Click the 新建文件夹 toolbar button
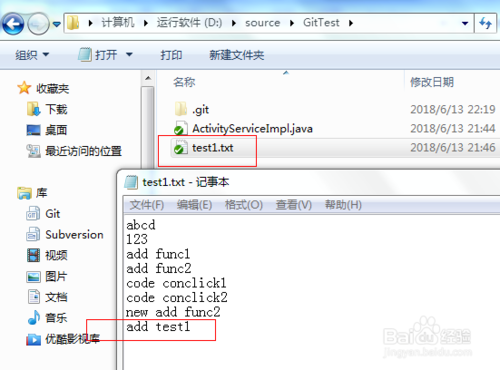 tap(237, 55)
